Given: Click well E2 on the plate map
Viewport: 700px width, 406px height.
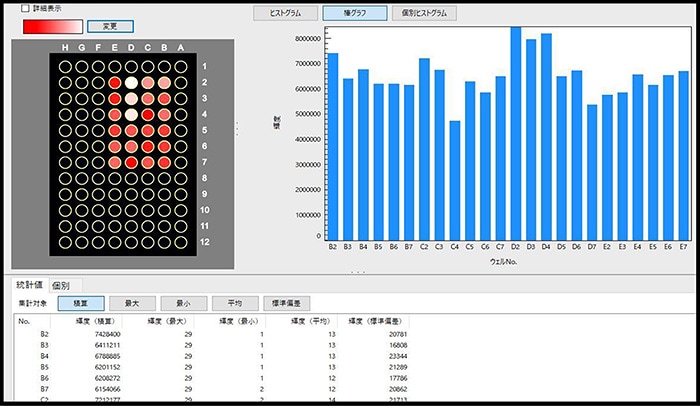Looking at the screenshot, I should 115,83.
